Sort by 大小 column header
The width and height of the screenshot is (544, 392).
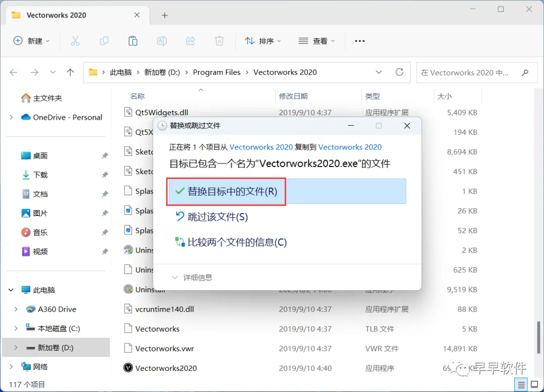coord(444,96)
